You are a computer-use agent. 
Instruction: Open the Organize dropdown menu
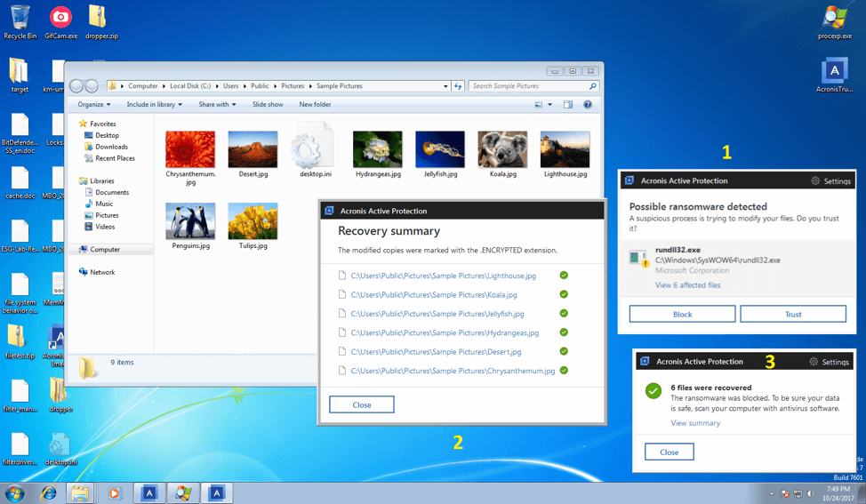click(x=94, y=104)
